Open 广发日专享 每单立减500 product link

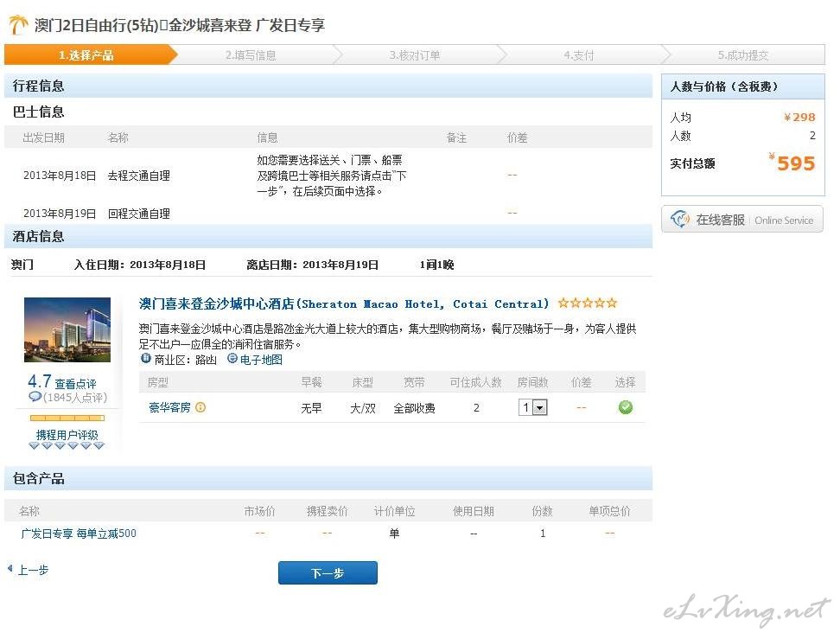tap(79, 534)
